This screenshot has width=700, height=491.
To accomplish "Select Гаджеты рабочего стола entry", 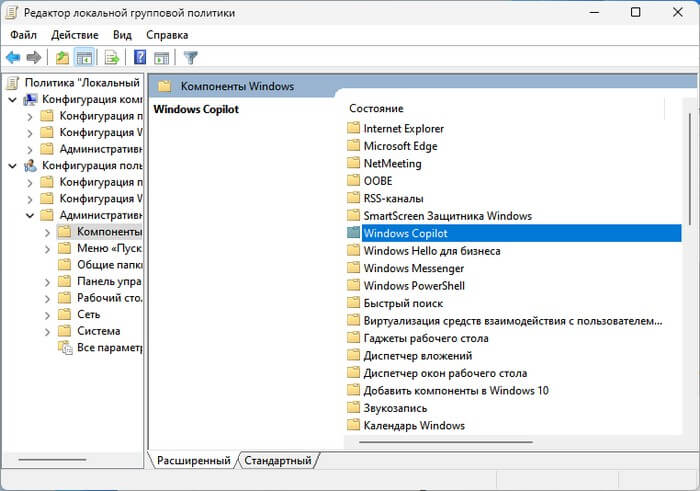I will [x=426, y=338].
